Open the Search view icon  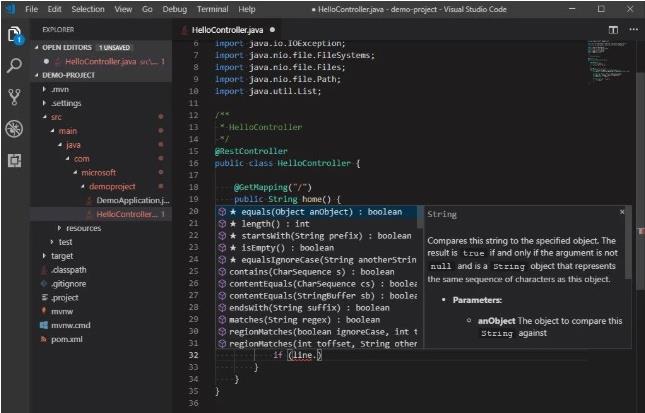[x=15, y=66]
